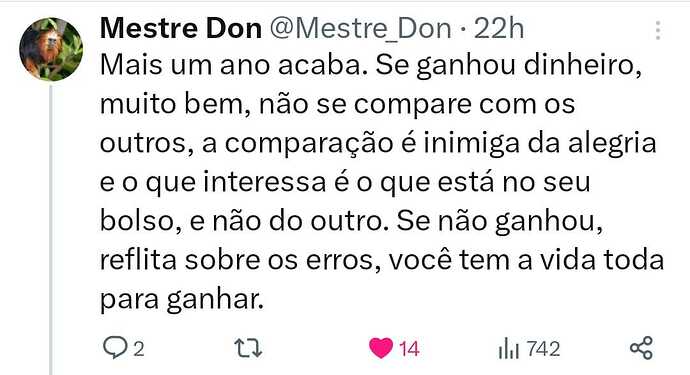Click the display name Mestre Don
Viewport: 690px width, 375px height.
coord(181,29)
